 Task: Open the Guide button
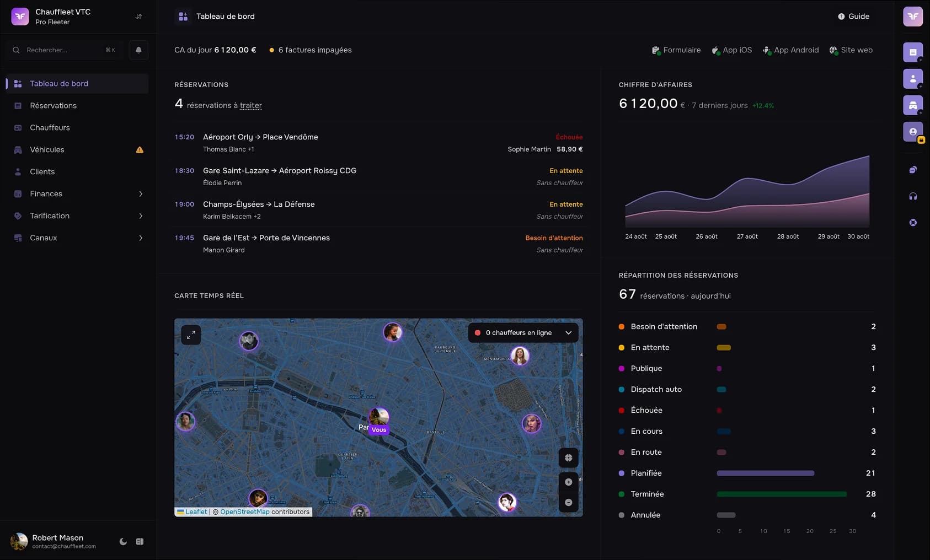click(x=853, y=17)
